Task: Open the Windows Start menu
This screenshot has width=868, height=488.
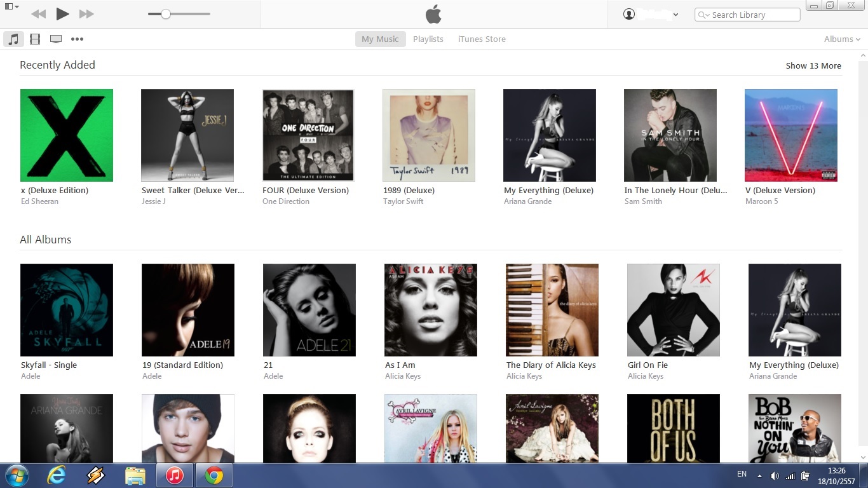Action: click(16, 475)
